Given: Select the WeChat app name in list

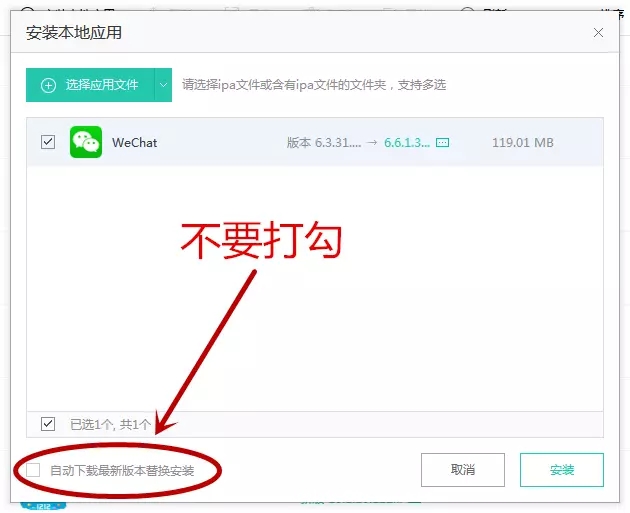Looking at the screenshot, I should pyautogui.click(x=134, y=143).
